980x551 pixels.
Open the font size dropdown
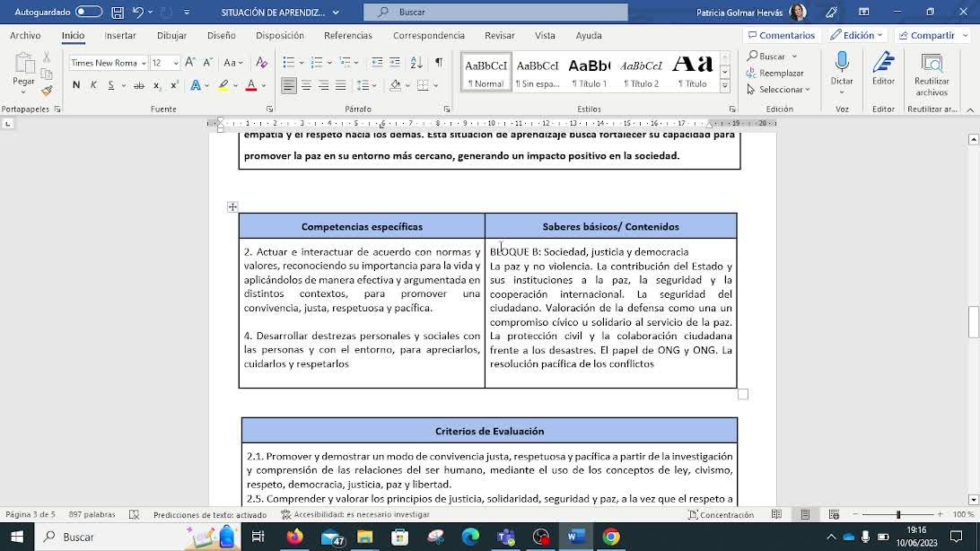176,63
